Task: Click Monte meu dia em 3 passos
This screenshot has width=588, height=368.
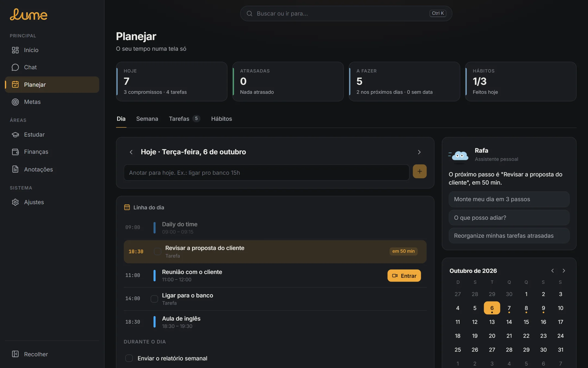Action: pyautogui.click(x=509, y=199)
